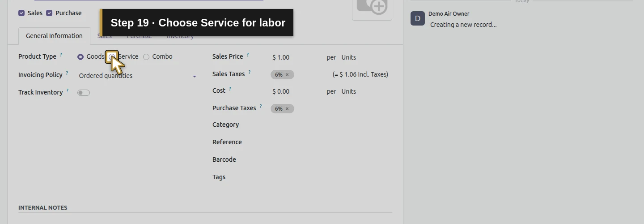
Task: Upload product image via camera icon
Action: (x=372, y=6)
